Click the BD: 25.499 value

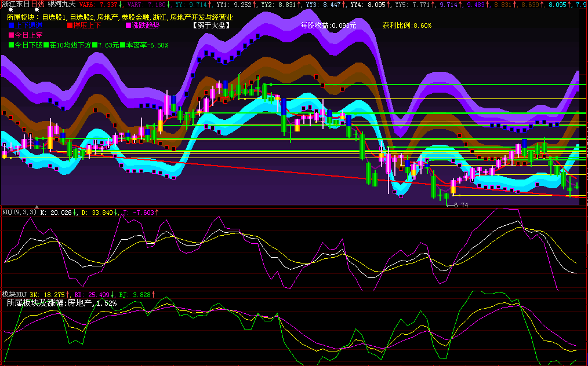pyautogui.click(x=92, y=295)
